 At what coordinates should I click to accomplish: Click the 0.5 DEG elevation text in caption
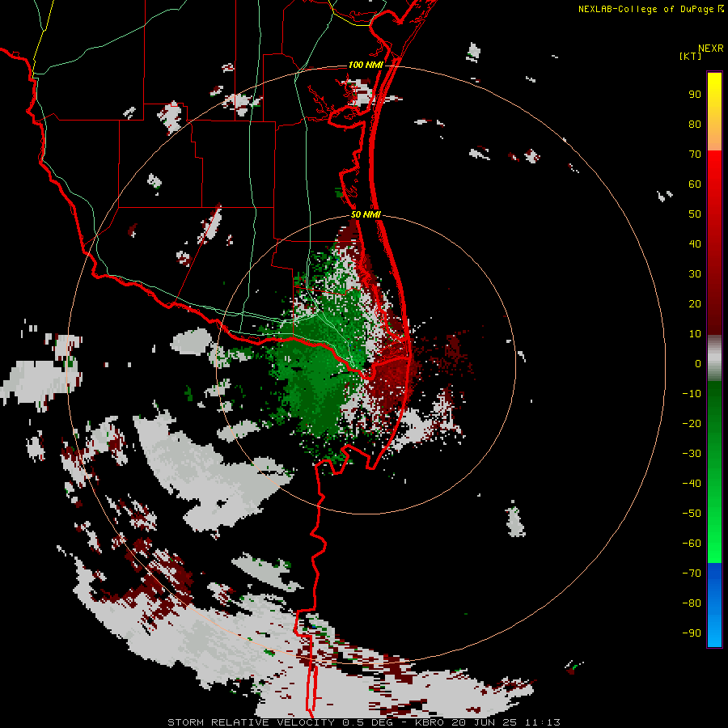368,722
